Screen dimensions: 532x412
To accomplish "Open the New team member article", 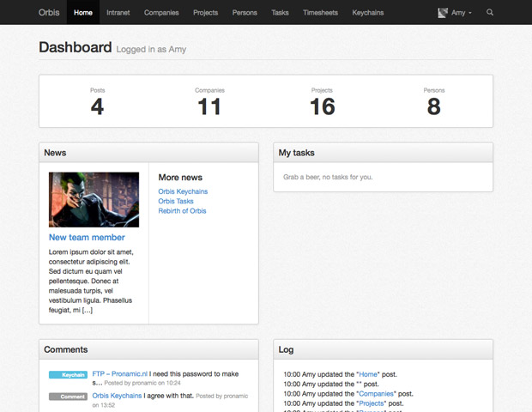I will click(x=87, y=238).
